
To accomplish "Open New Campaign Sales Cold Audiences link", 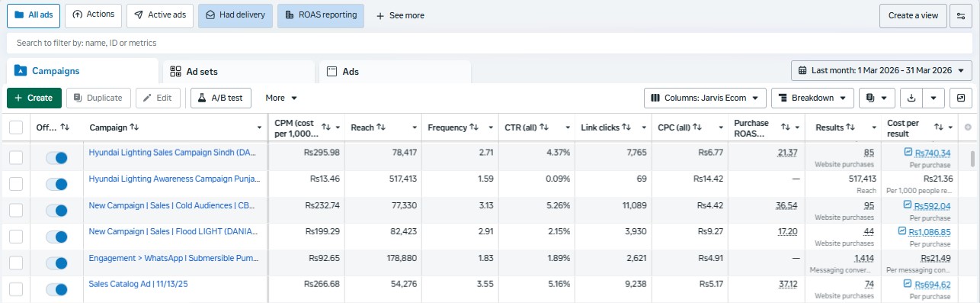I will [x=171, y=205].
